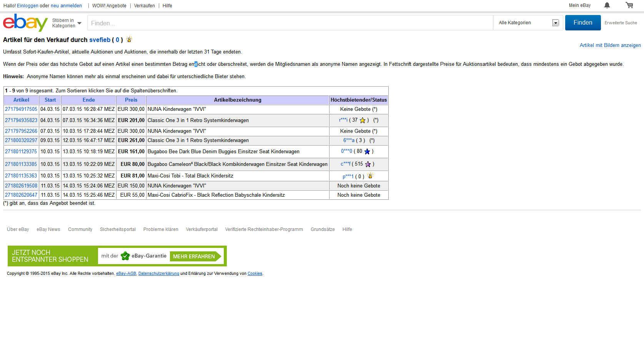The image size is (644, 348).
Task: Open the 'Verkäuferportal' footer link
Action: [x=202, y=229]
